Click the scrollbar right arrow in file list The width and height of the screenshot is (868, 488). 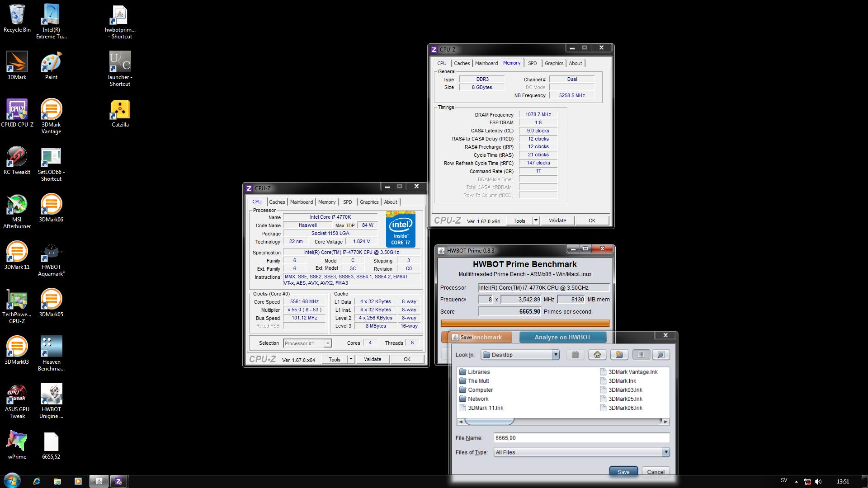point(665,421)
